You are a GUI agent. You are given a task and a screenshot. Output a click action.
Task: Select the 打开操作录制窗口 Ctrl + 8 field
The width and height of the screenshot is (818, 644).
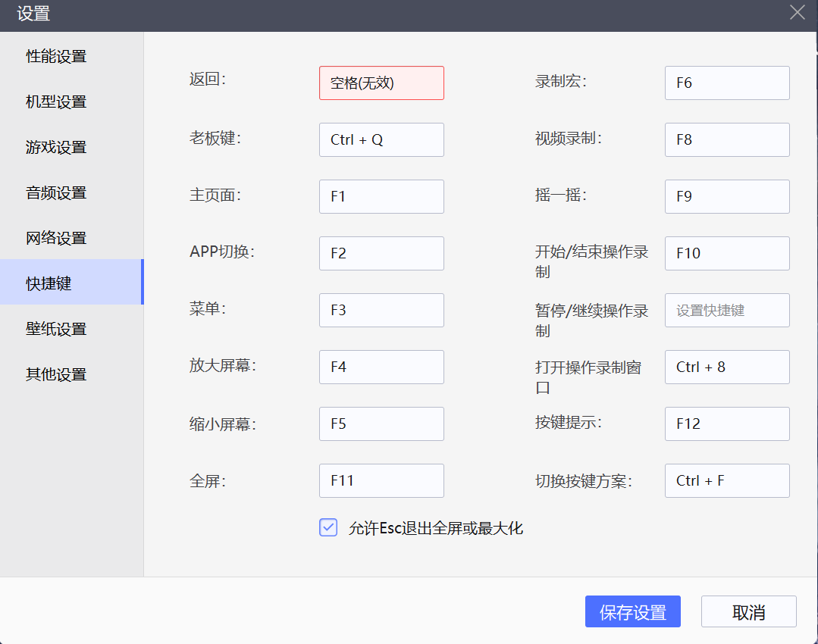(727, 367)
